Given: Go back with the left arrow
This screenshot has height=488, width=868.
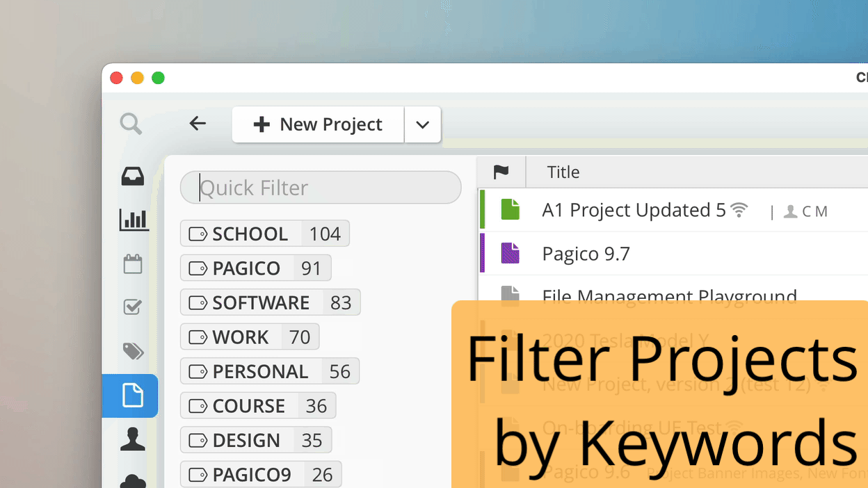Looking at the screenshot, I should pos(198,124).
